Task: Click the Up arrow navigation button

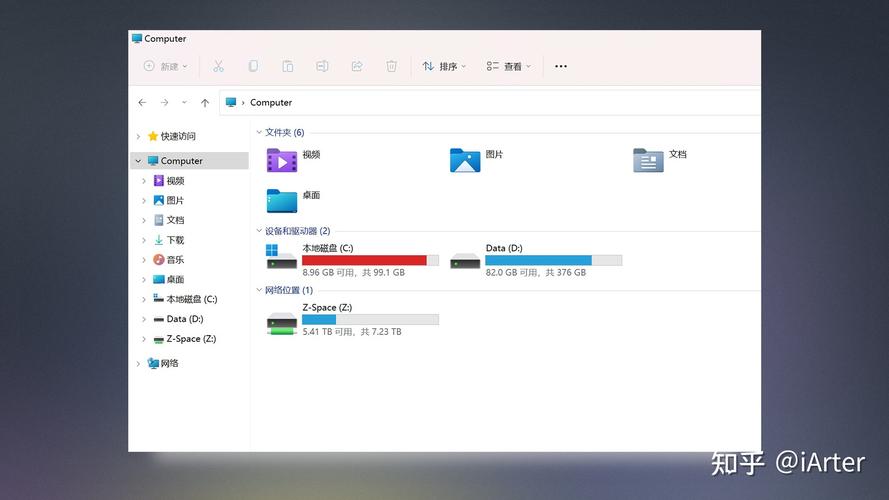Action: point(205,102)
